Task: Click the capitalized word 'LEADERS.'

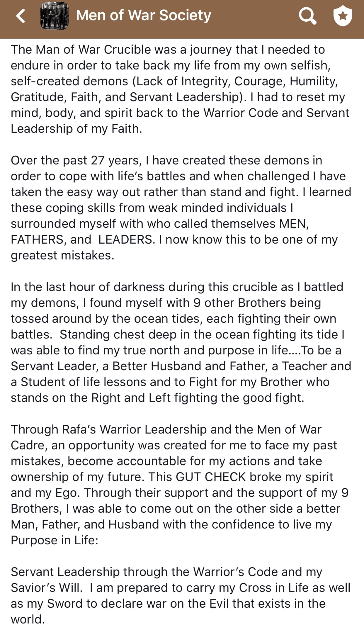Action: [127, 239]
